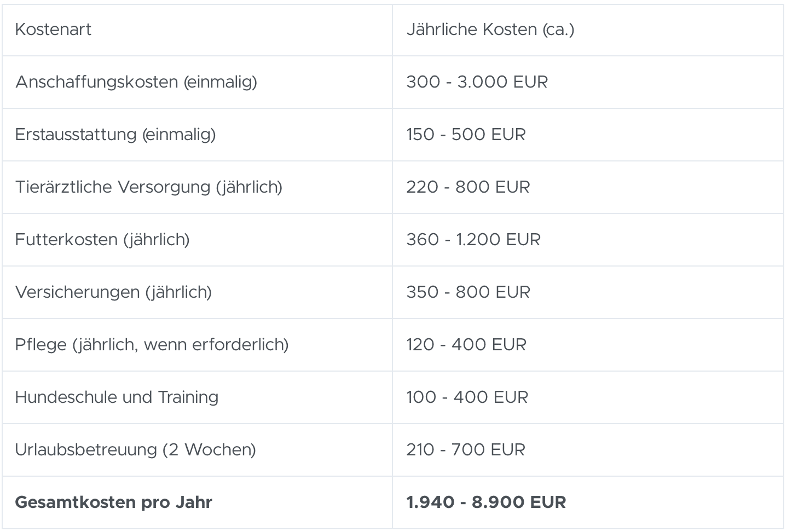This screenshot has height=532, width=787.
Task: Click the Erstausstattung (einmalig) row label
Action: point(115,135)
